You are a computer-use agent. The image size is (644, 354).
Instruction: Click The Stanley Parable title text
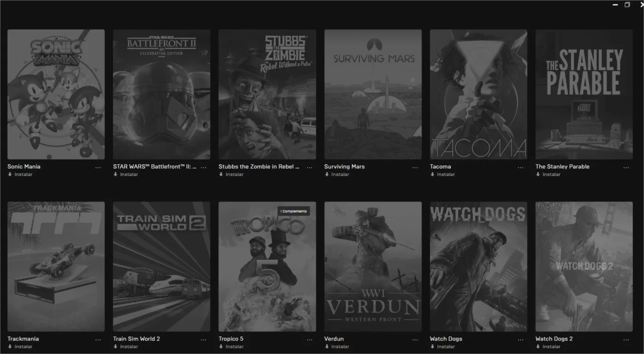(x=562, y=166)
